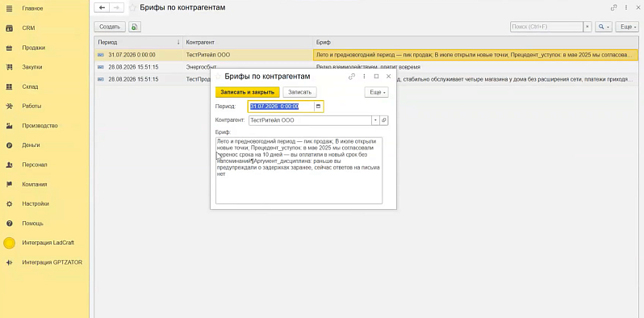
Task: Select the Помощь question mark icon
Action: point(9,224)
